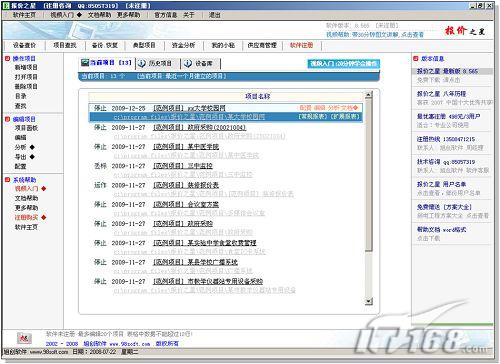Open 文档帮助 under 系统帮助 sidebar group
Image resolution: width=500 pixels, height=364 pixels.
(26, 198)
